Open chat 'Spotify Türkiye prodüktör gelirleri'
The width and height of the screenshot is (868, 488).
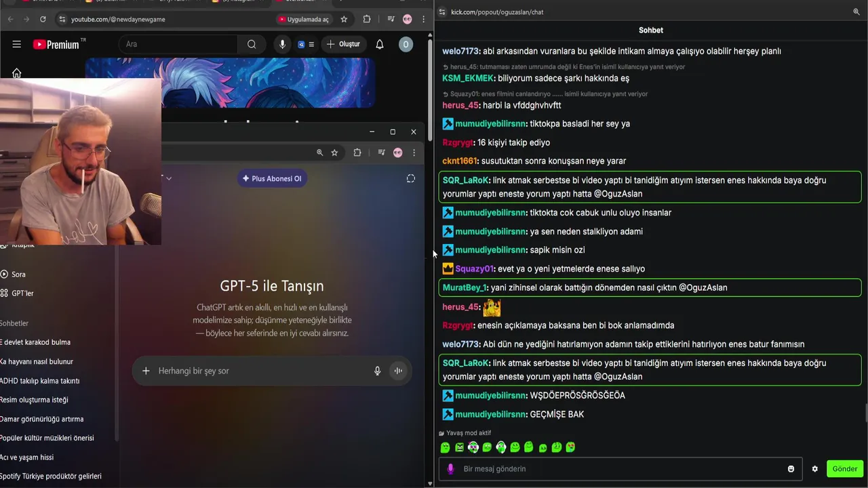[51, 476]
